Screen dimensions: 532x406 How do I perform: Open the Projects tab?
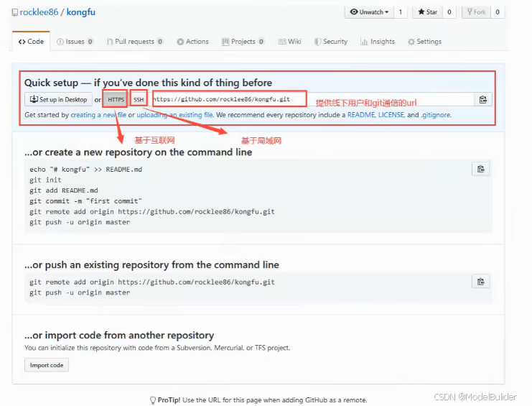click(x=243, y=42)
